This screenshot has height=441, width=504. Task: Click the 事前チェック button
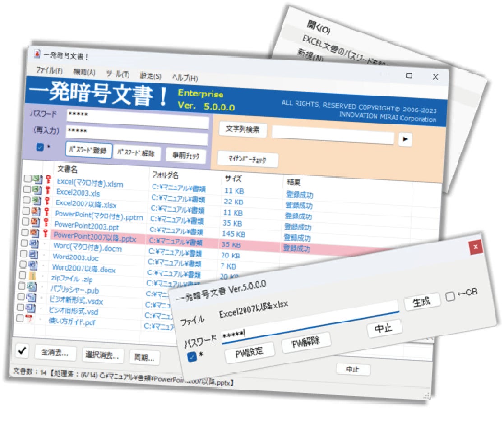[186, 156]
